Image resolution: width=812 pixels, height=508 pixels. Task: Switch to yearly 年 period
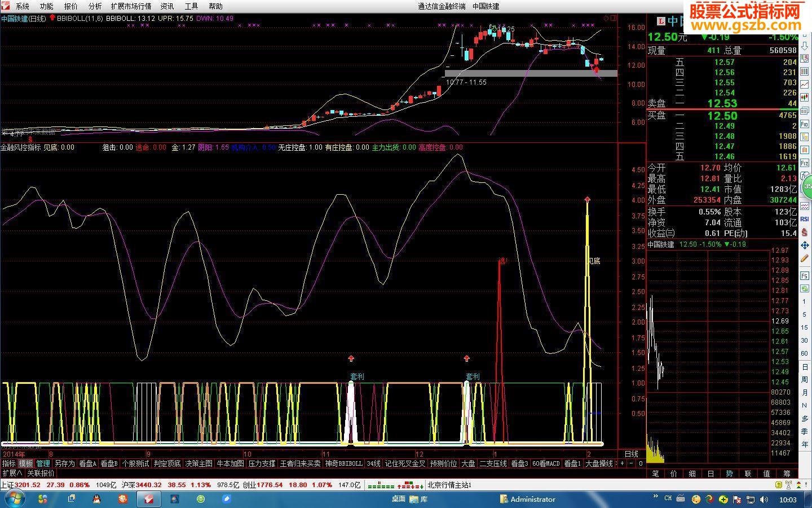click(805, 445)
